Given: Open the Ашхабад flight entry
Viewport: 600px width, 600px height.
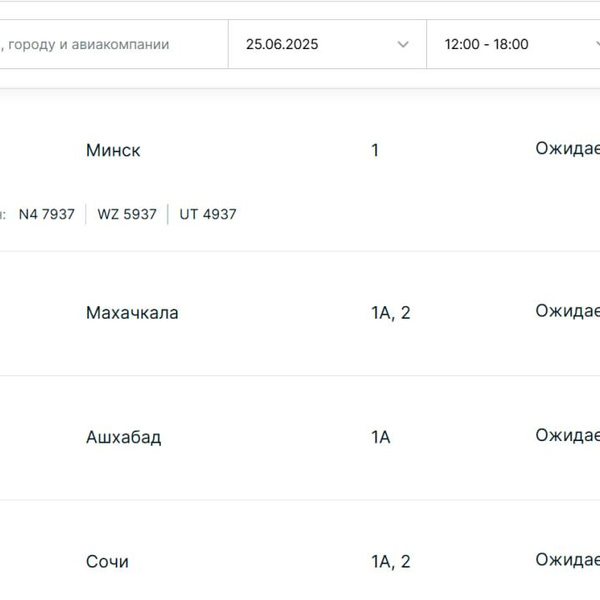Looking at the screenshot, I should [x=123, y=438].
